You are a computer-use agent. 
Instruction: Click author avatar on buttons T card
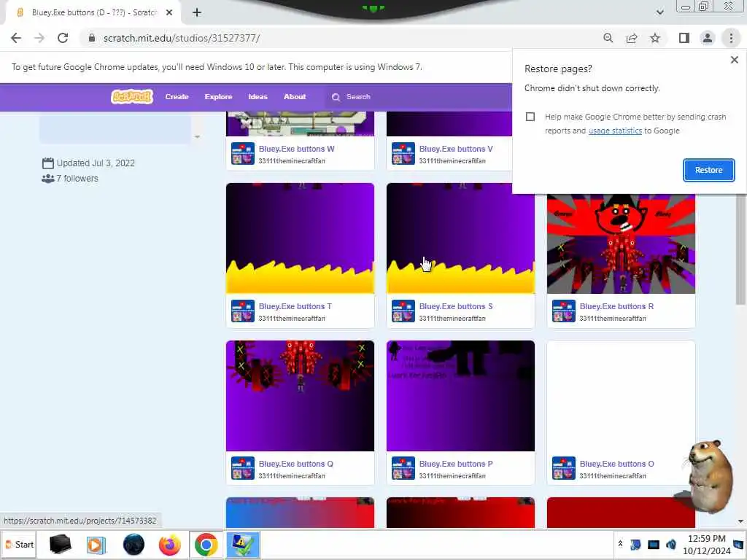[x=243, y=311]
